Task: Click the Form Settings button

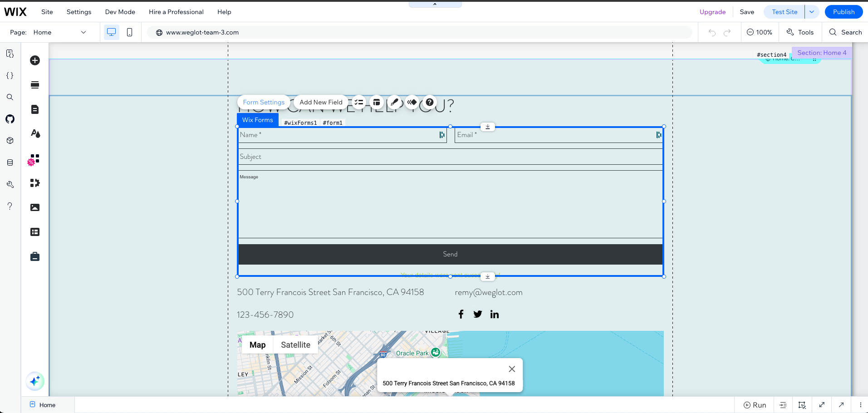Action: 264,102
